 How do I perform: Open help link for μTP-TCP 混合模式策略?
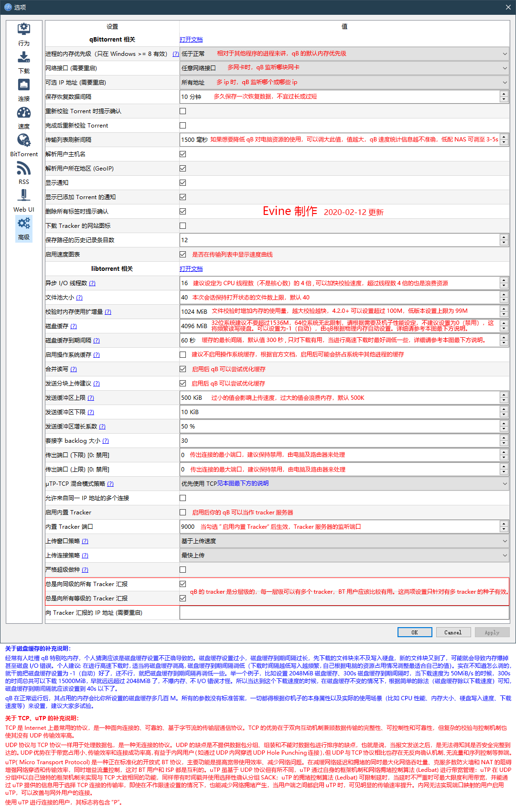point(110,484)
